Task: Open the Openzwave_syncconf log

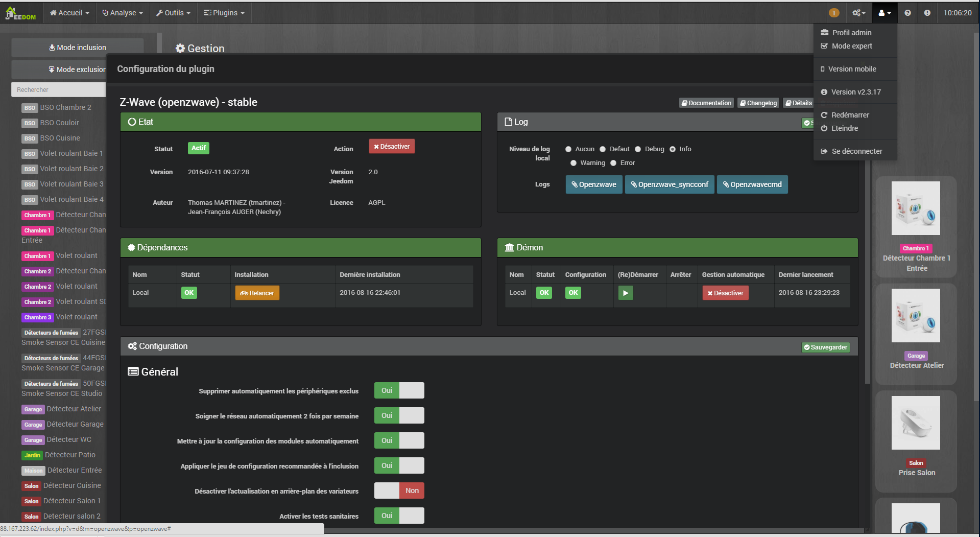Action: [670, 184]
